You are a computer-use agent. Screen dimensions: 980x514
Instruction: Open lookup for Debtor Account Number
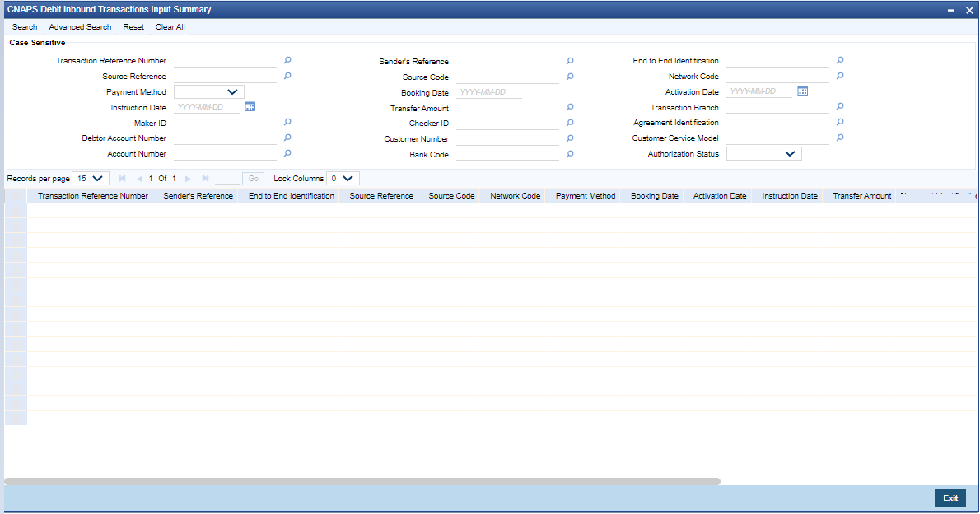[287, 138]
